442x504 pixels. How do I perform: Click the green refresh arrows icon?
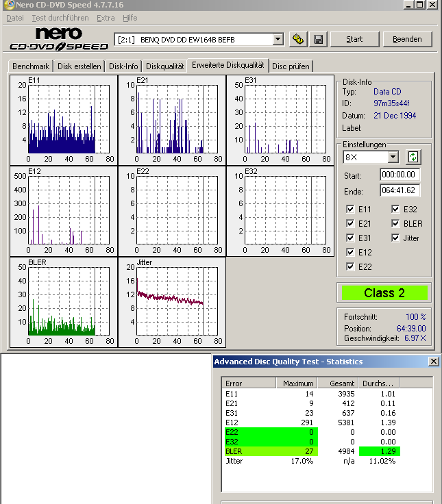[x=413, y=157]
